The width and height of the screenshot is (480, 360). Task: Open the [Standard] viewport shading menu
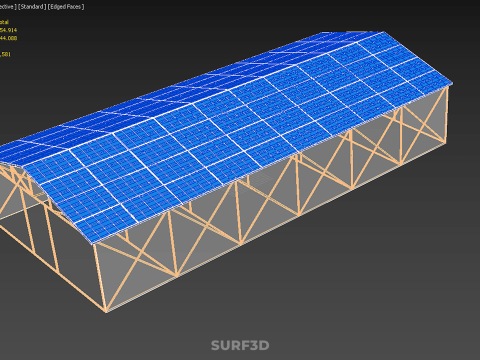[32, 7]
